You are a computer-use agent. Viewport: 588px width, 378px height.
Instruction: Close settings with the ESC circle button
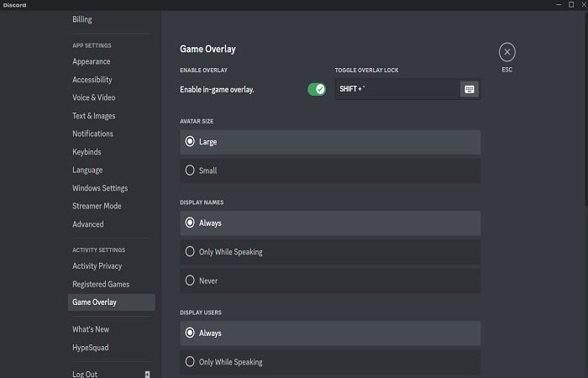507,52
